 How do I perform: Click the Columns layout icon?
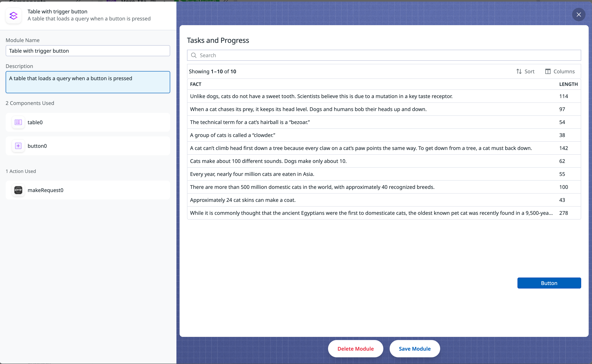click(548, 72)
